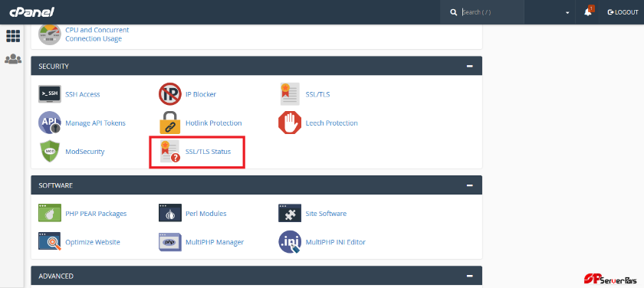Click the CPU and Concurrent Connection gauge icon
Screen dimensions: 644x288
(x=50, y=34)
